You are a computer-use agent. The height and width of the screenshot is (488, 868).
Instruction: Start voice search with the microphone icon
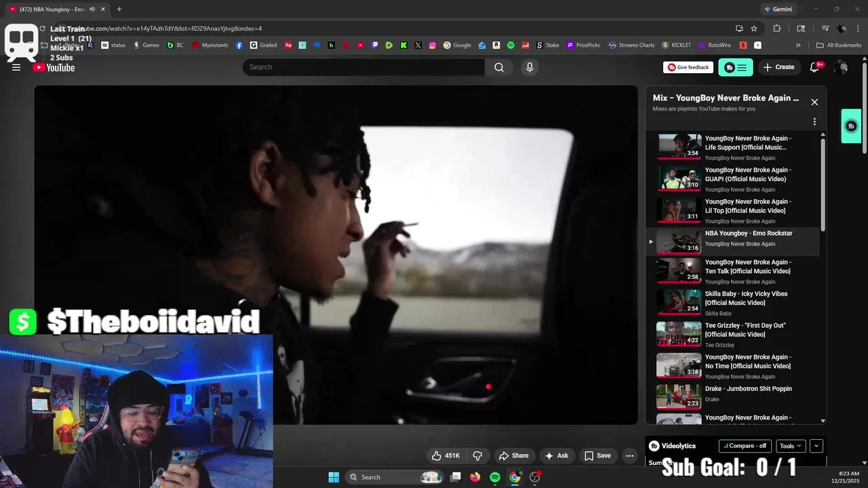point(530,67)
